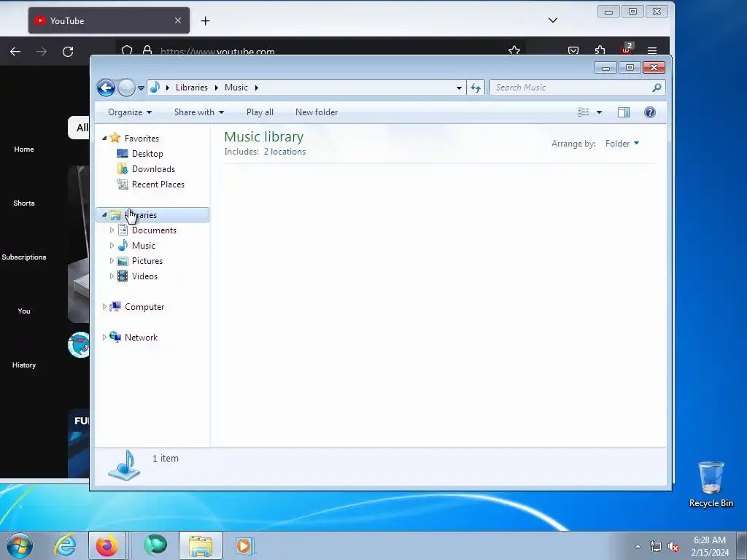This screenshot has height=560, width=747.
Task: Expand the Videos library node
Action: (x=112, y=276)
